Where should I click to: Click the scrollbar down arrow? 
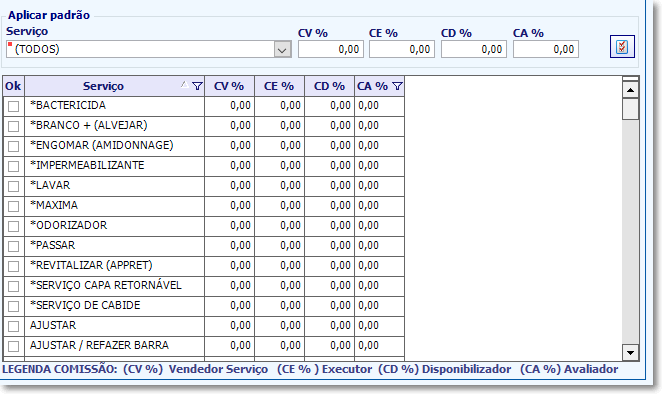coord(630,353)
